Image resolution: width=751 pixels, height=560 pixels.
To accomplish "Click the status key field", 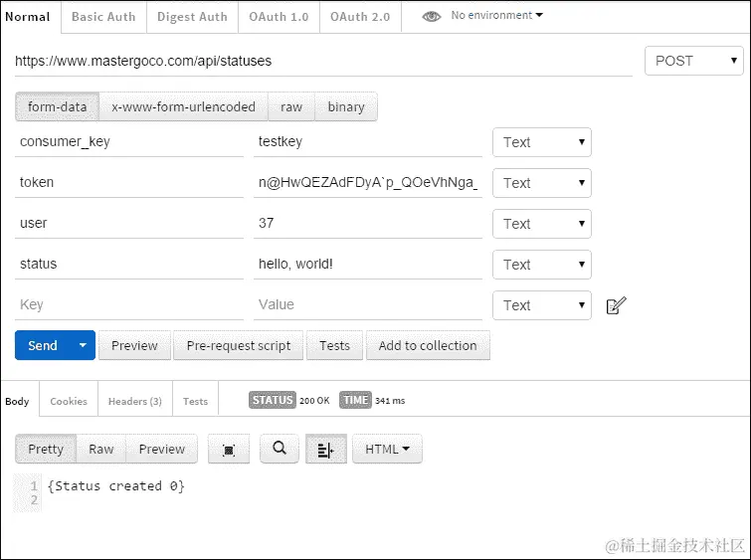I will [129, 264].
